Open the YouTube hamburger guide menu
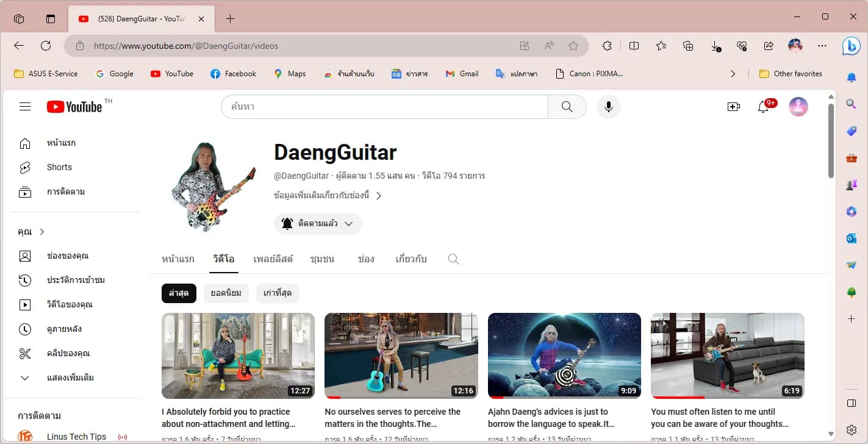This screenshot has width=868, height=444. pos(25,107)
